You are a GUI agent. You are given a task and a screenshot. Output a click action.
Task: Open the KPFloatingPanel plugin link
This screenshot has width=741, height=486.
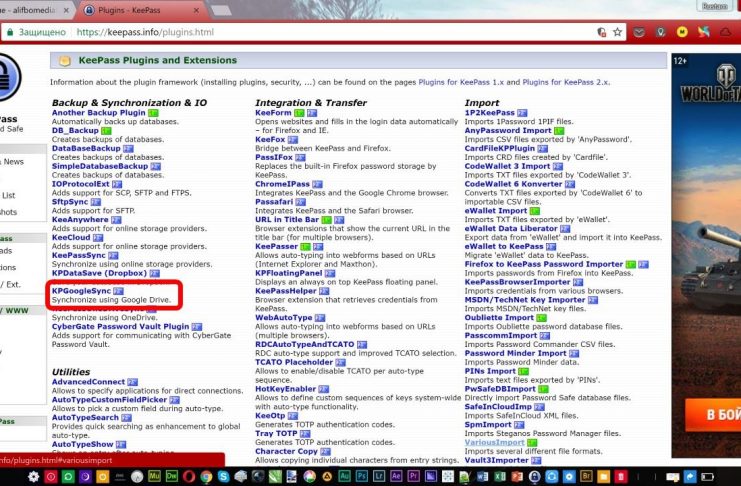(x=289, y=273)
